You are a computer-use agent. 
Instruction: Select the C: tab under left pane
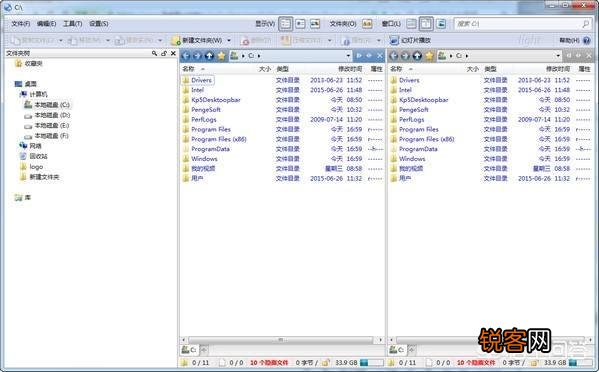pos(189,349)
